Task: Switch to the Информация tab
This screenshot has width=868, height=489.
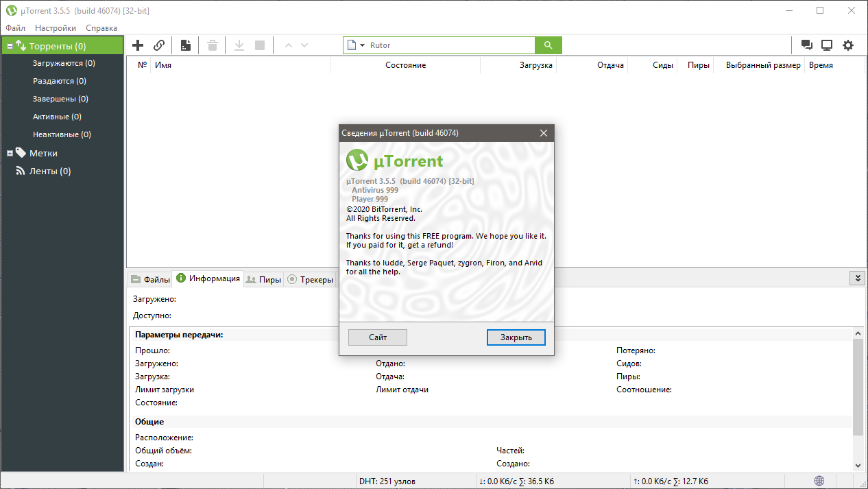Action: (x=208, y=278)
